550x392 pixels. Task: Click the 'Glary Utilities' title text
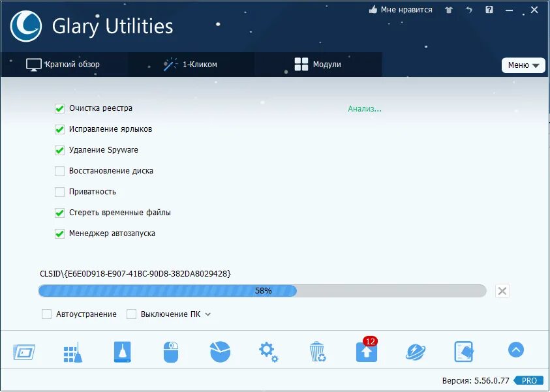click(113, 27)
